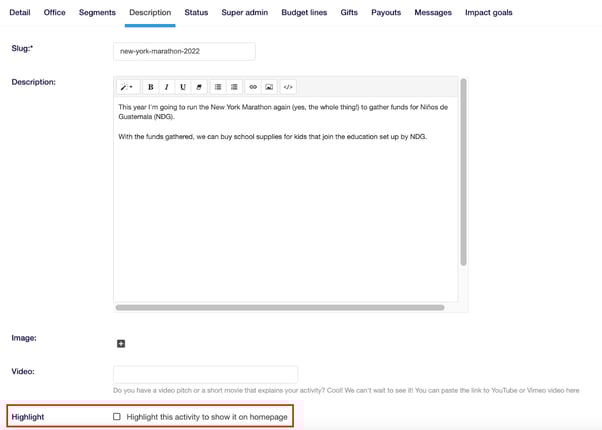Switch to the Budget lines tab
Image resolution: width=602 pixels, height=430 pixels.
304,13
